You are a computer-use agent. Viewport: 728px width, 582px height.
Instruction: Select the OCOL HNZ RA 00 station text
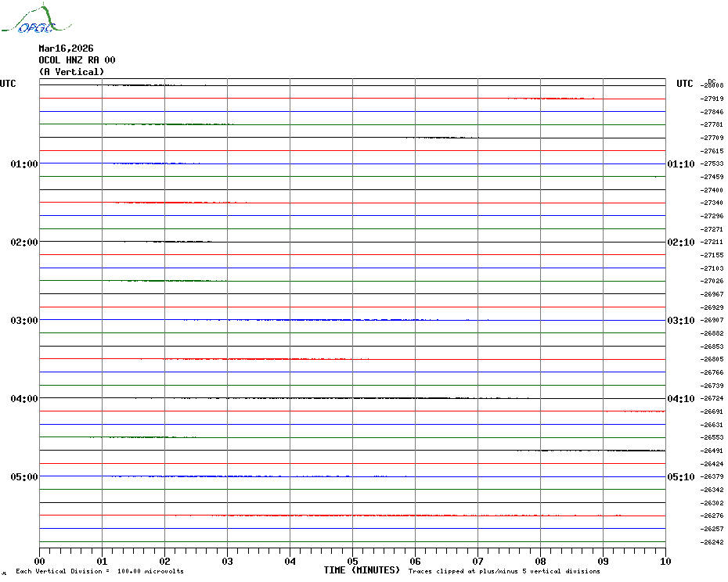coord(77,60)
